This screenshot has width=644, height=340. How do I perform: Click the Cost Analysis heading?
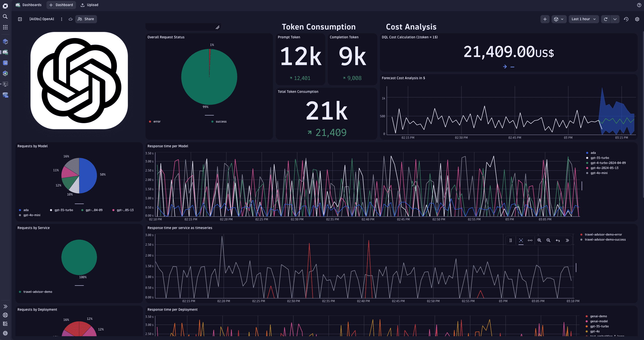tap(411, 27)
